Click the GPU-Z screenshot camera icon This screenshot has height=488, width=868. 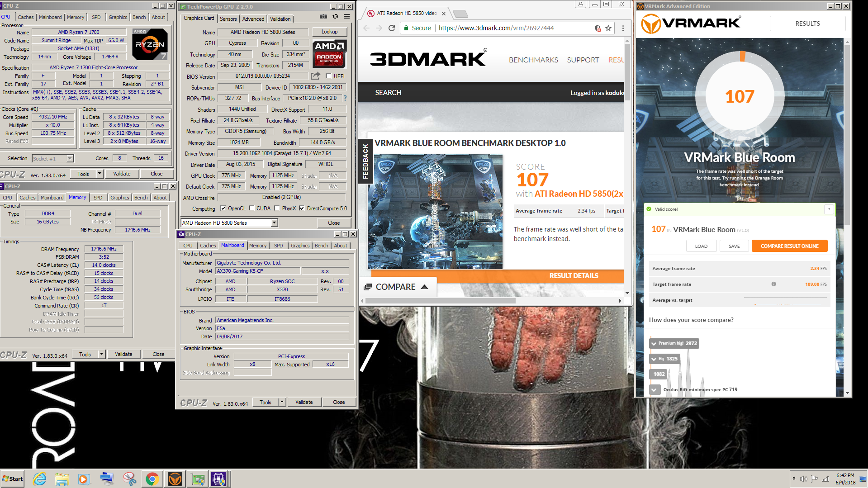coord(323,16)
